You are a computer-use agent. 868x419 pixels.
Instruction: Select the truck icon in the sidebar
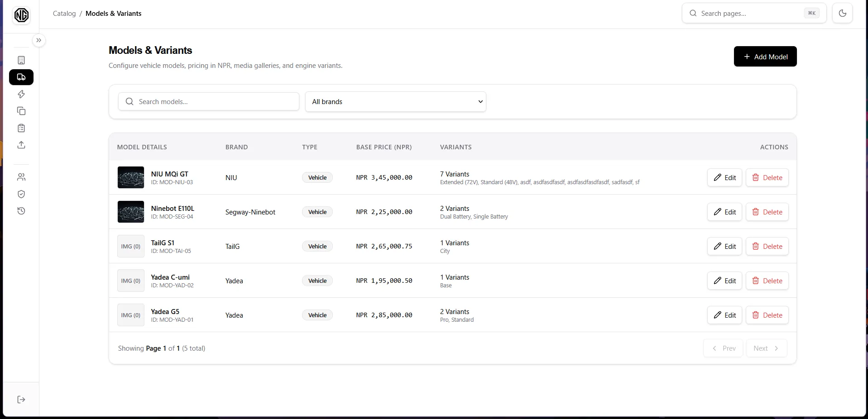click(x=21, y=77)
